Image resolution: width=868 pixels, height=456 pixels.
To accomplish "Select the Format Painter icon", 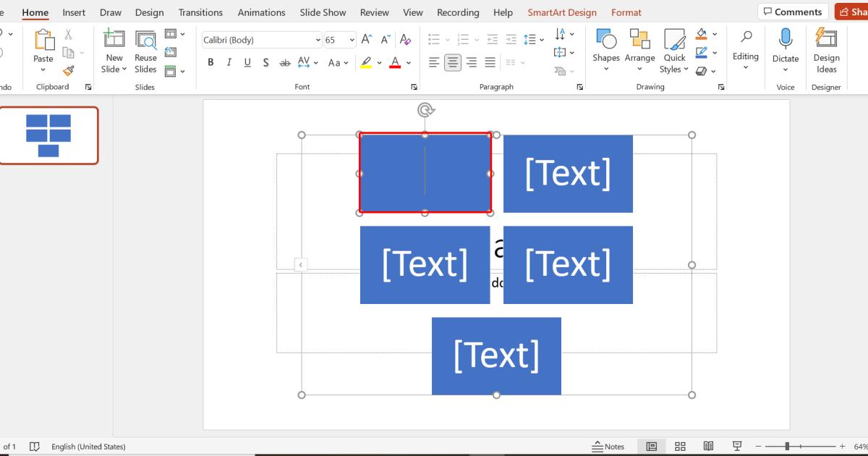I will (69, 70).
